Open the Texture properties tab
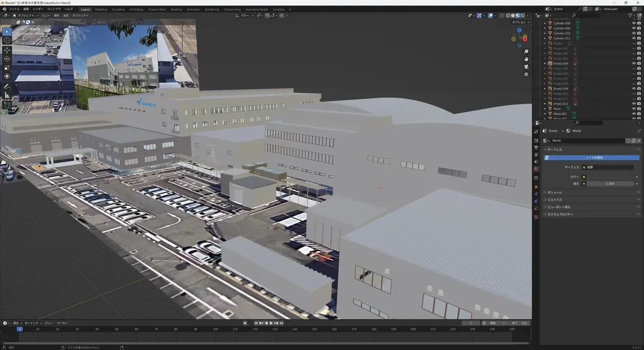This screenshot has height=350, width=644. tap(536, 217)
